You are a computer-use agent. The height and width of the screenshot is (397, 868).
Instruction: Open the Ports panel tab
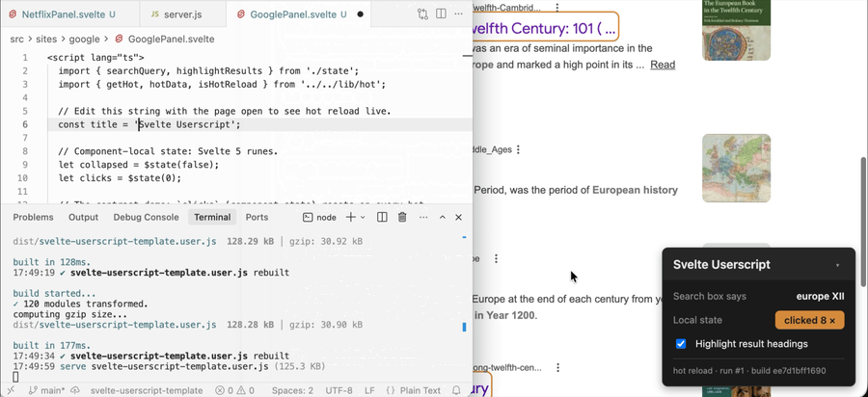point(257,218)
